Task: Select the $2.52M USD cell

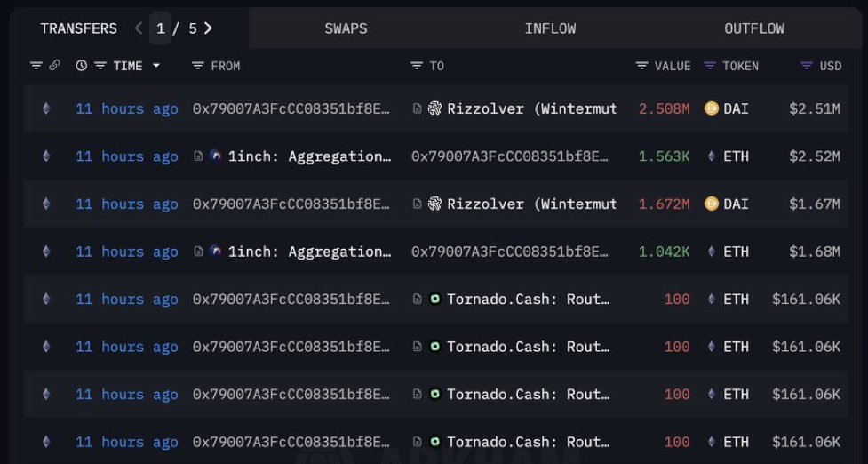Action: pos(815,156)
